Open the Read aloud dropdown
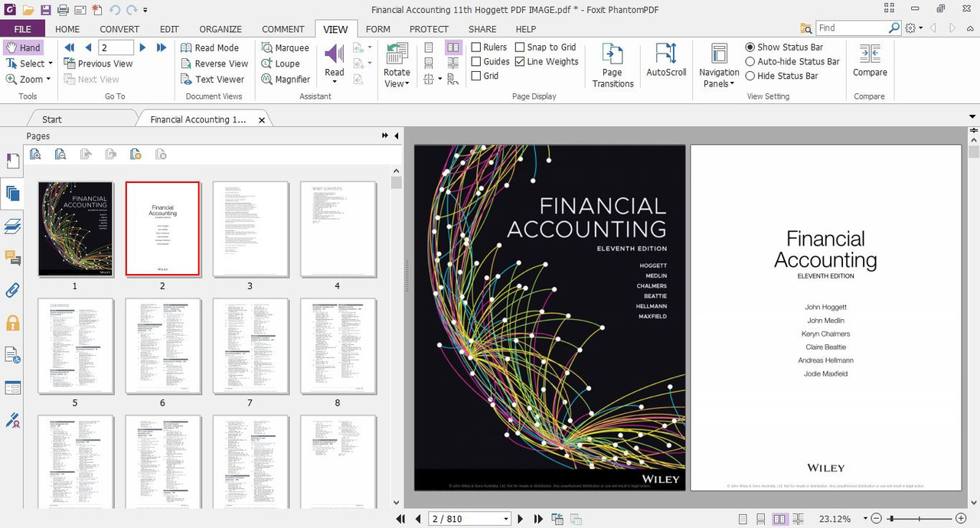980x528 pixels. [x=335, y=81]
